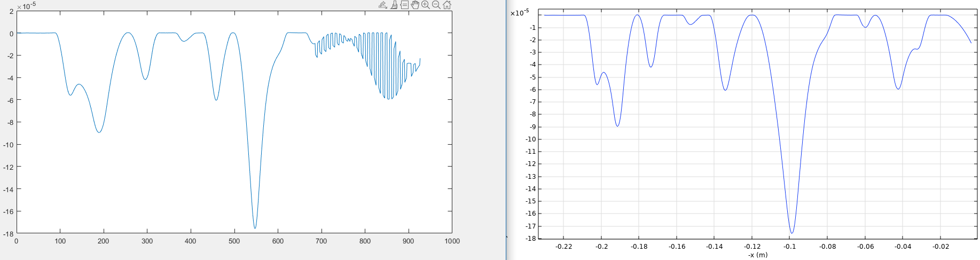Click the -17 y-axis tick label on right plot

pyautogui.click(x=530, y=226)
